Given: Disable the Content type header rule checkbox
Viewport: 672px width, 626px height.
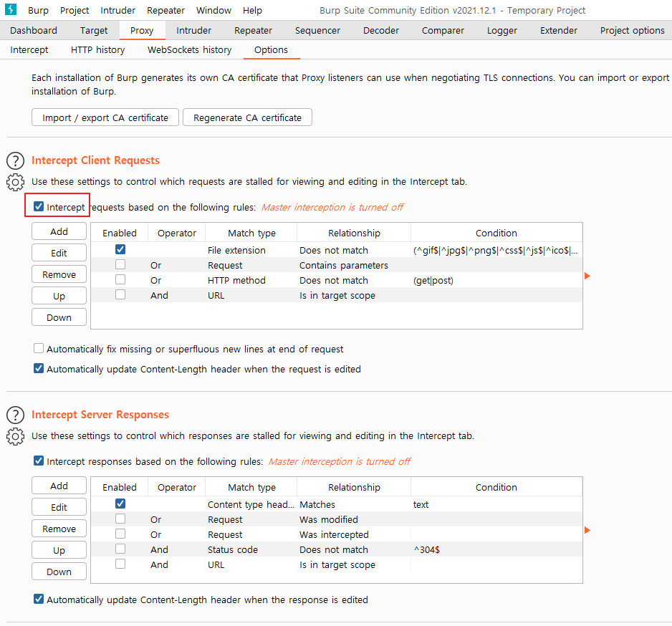Looking at the screenshot, I should click(x=120, y=504).
